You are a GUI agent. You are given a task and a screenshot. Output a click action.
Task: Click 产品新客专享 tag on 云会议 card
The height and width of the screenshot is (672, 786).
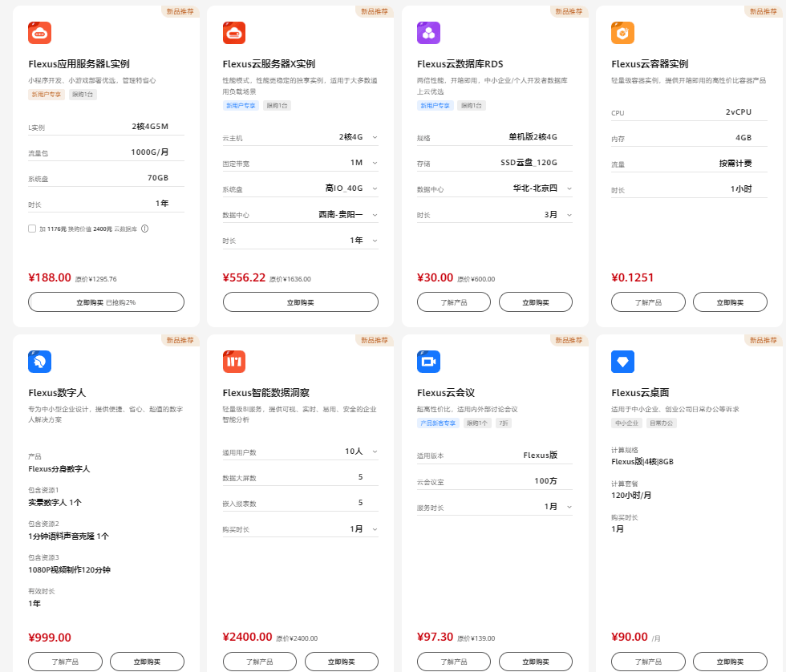[x=438, y=423]
